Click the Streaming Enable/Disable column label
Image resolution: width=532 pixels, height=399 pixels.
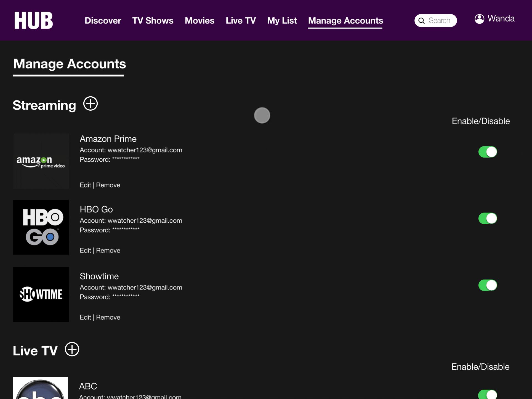481,121
